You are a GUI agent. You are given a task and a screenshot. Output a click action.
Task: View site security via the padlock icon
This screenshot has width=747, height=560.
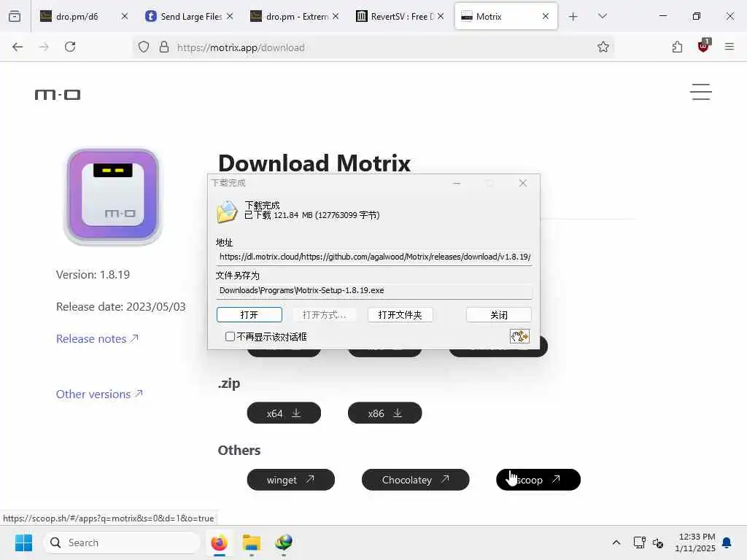[164, 47]
